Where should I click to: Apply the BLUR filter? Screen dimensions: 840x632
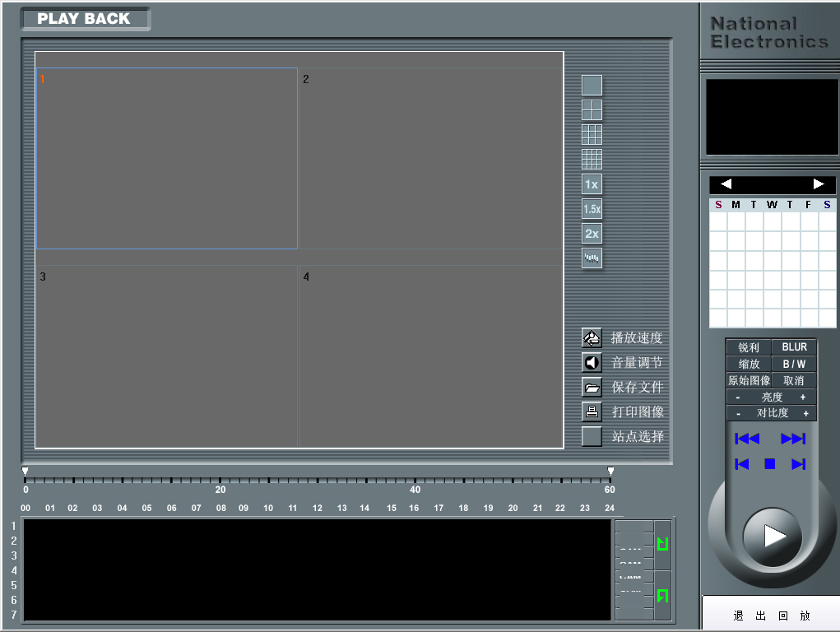[794, 347]
